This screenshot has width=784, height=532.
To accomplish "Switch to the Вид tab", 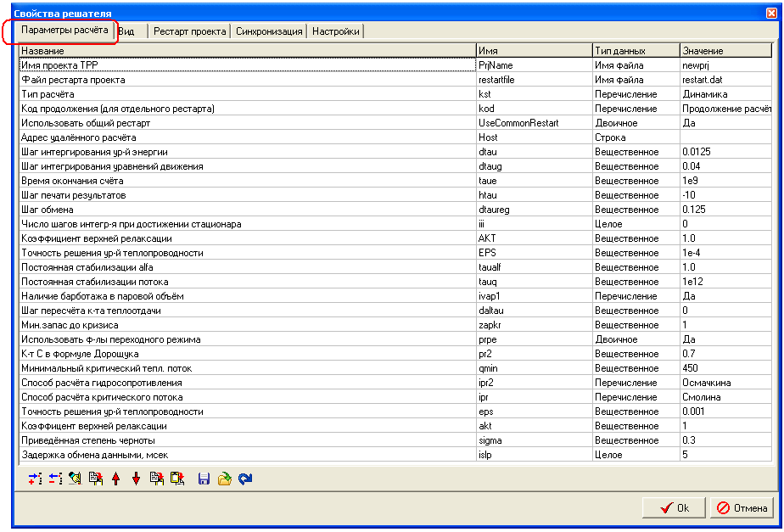I will [x=126, y=31].
